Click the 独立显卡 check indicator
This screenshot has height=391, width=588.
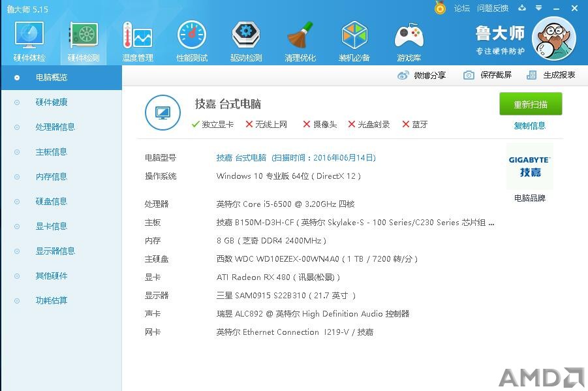tap(213, 124)
